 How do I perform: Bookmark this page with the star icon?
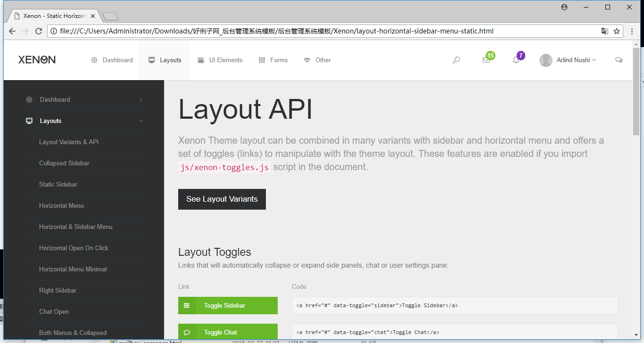tap(616, 31)
